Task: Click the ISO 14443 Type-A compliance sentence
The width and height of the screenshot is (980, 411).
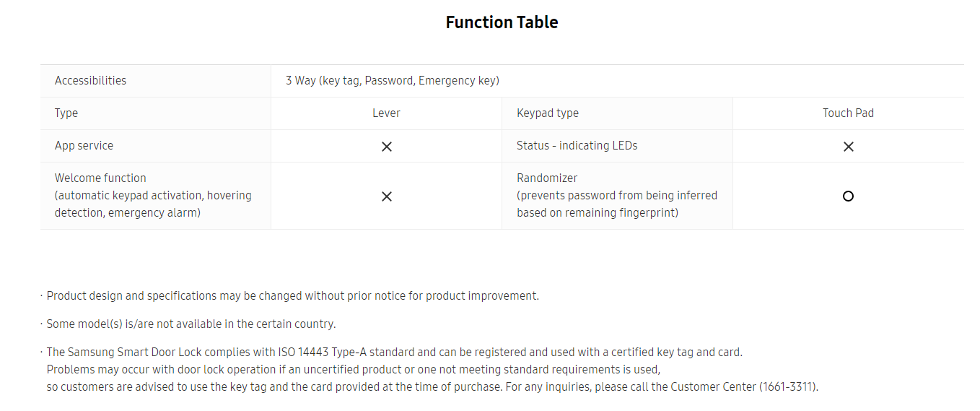Action: click(x=394, y=352)
